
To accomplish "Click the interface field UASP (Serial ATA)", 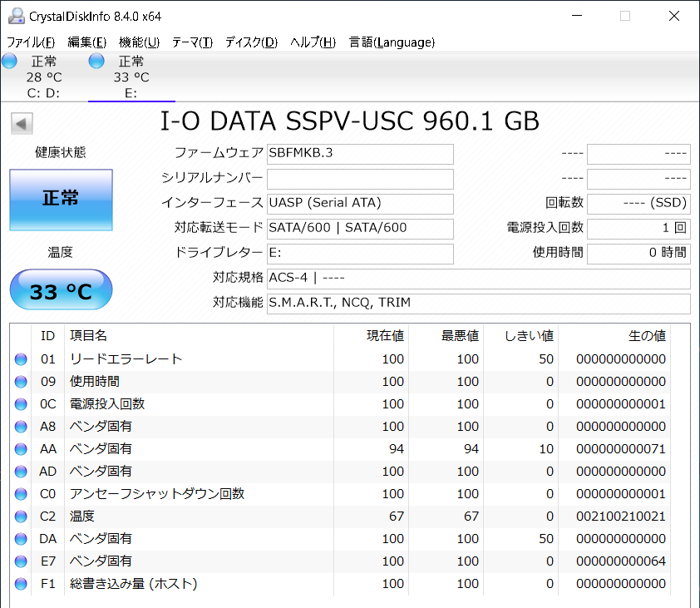I will coord(360,204).
